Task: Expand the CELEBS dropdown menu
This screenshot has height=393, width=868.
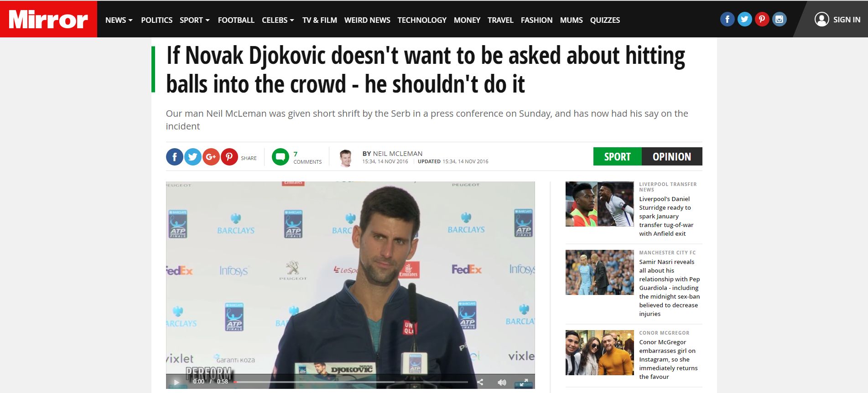Action: (x=278, y=20)
